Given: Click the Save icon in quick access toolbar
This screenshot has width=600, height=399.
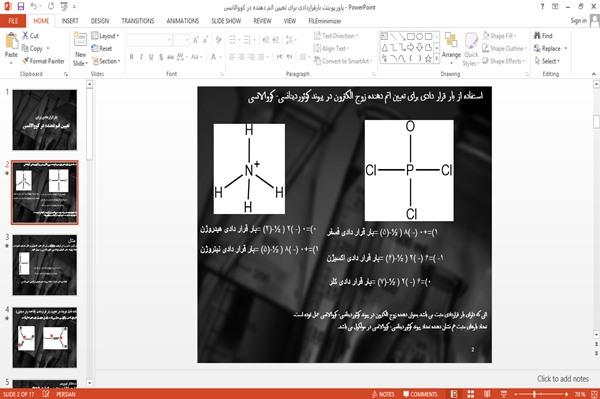Looking at the screenshot, I should [21, 6].
